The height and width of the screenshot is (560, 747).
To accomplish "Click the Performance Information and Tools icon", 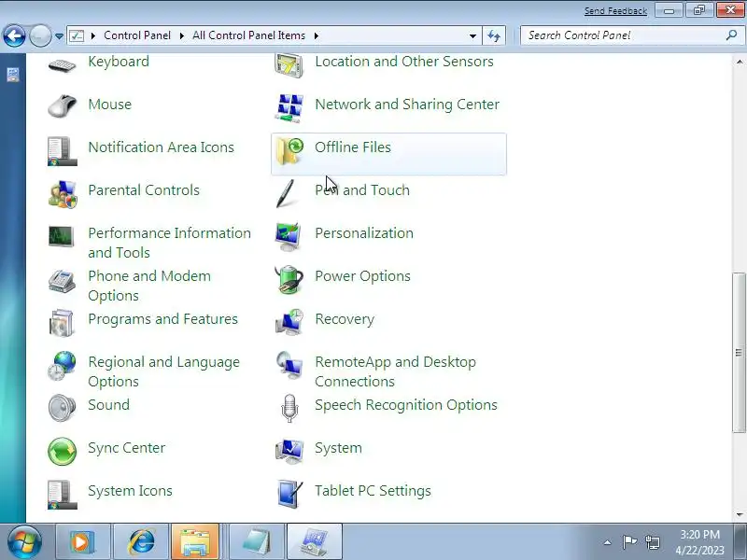I will click(61, 237).
